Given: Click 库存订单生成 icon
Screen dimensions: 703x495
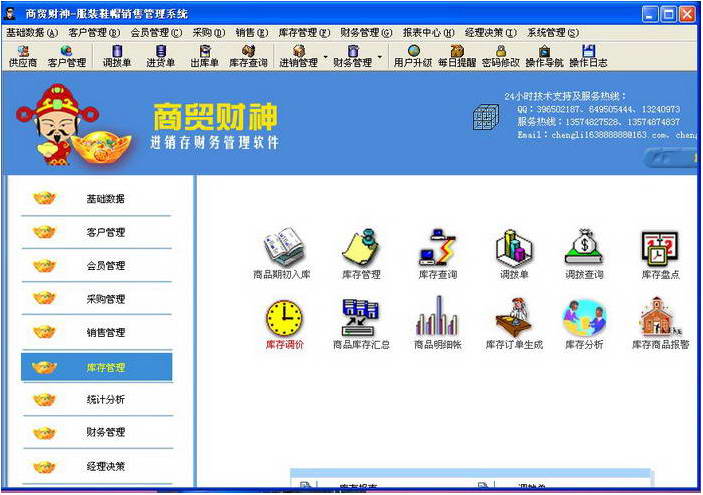Looking at the screenshot, I should pos(514,317).
